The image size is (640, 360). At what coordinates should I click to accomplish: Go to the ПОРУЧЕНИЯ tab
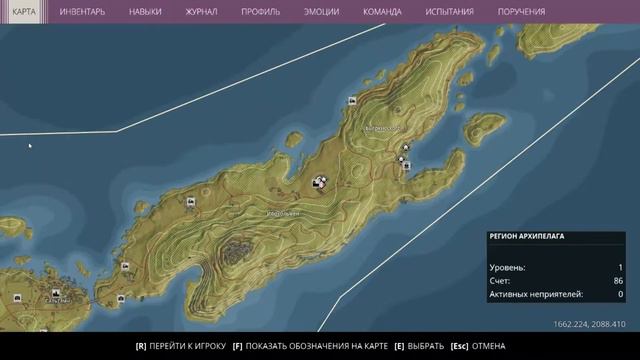[521, 12]
